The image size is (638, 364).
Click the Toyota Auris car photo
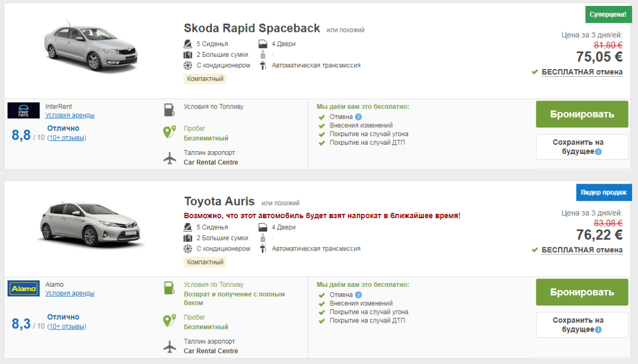91,225
